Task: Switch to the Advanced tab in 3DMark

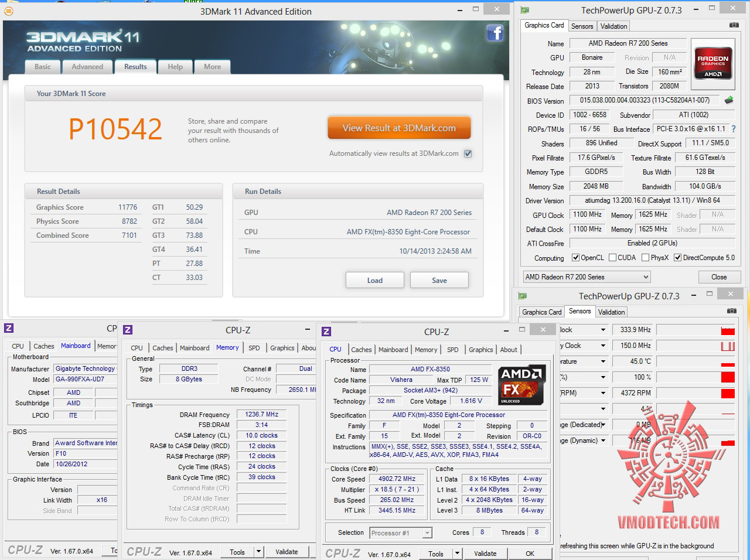Action: pos(87,67)
